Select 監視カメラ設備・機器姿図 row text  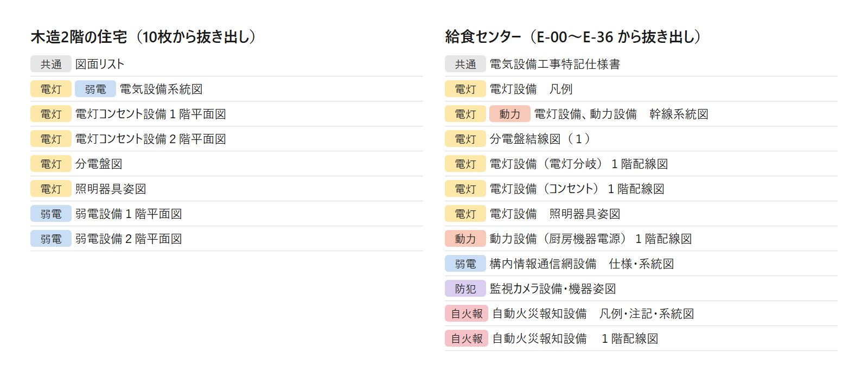553,289
